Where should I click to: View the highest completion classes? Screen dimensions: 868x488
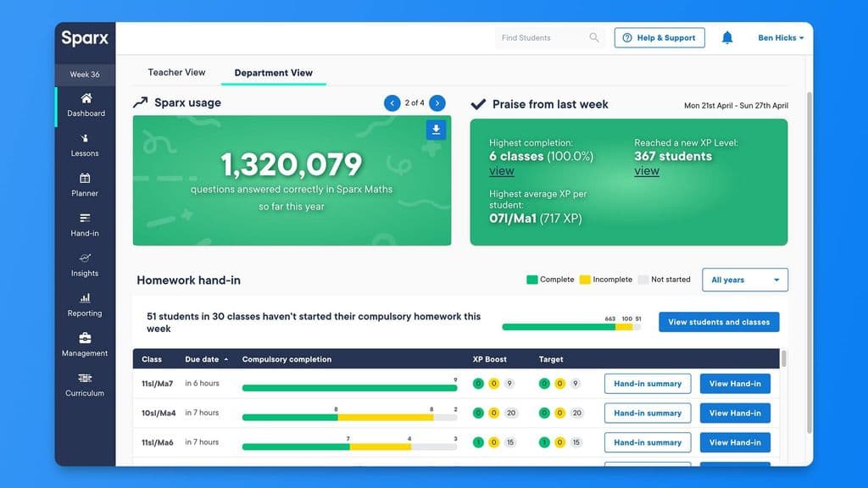pyautogui.click(x=502, y=171)
